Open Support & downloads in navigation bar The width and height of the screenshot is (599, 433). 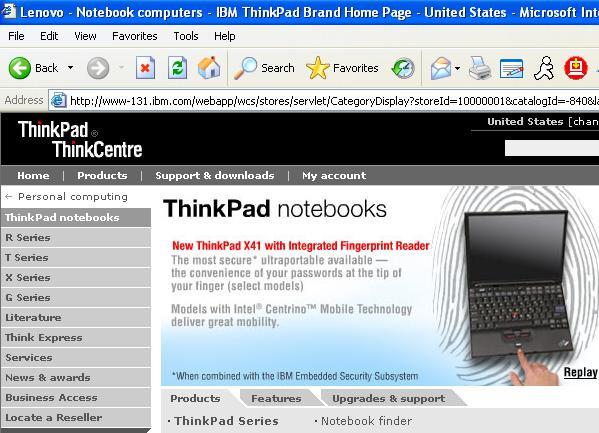(x=215, y=175)
